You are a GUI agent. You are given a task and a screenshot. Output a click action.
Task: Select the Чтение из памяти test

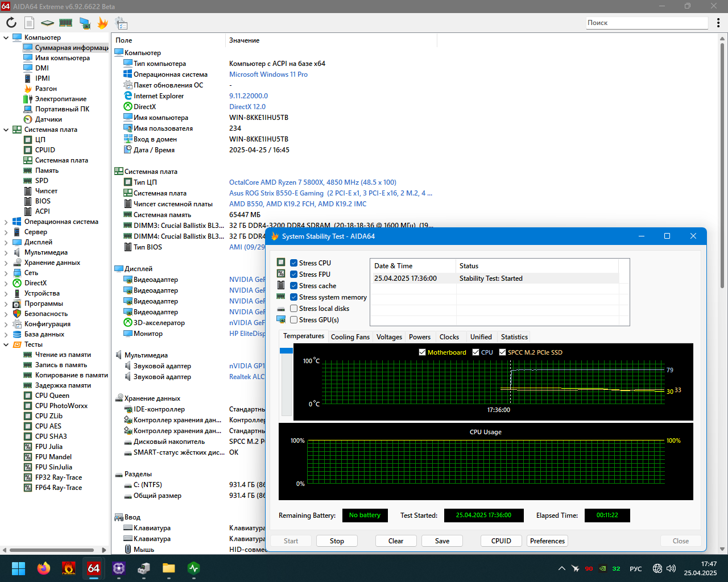click(63, 355)
